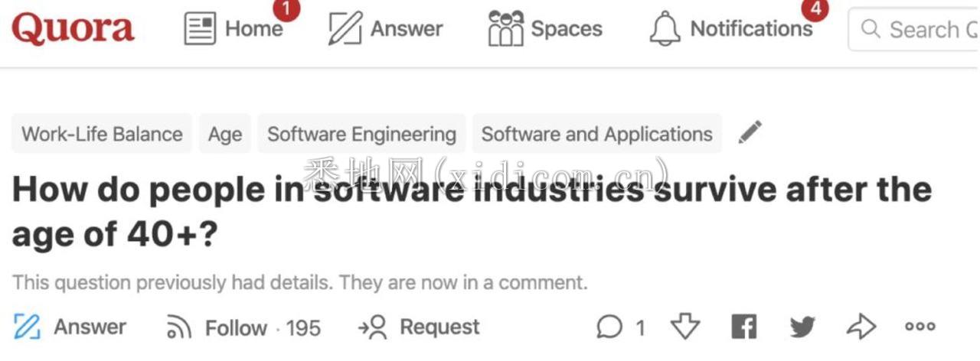Click the Search Quora input field

click(913, 30)
